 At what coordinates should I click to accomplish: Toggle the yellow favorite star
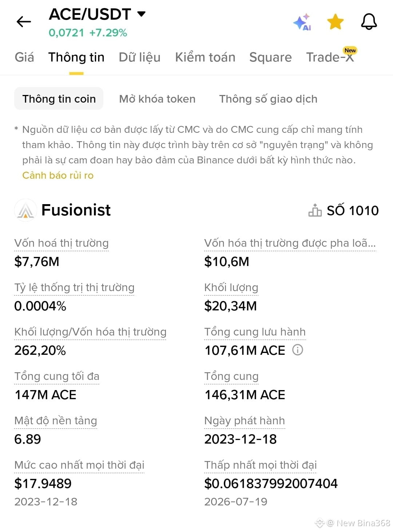click(x=335, y=22)
